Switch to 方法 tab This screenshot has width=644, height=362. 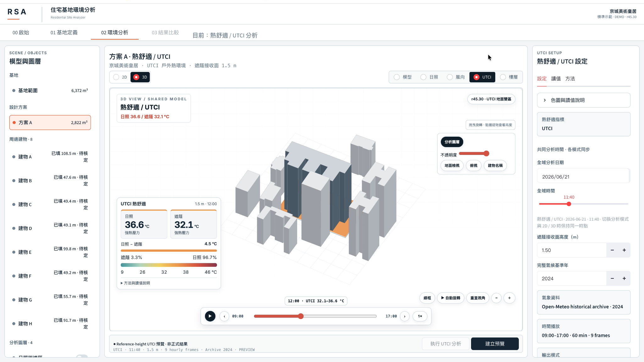570,79
